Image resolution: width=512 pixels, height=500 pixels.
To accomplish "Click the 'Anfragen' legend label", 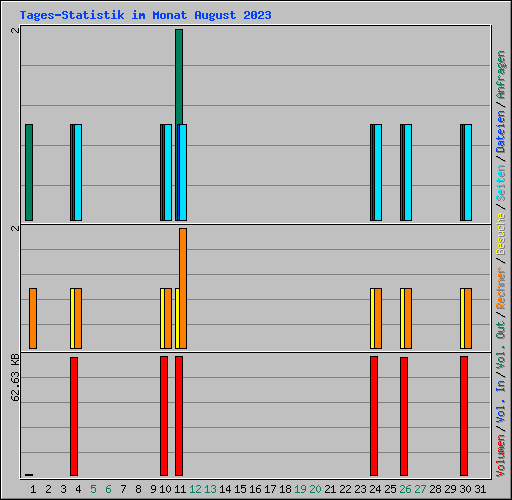I will [501, 75].
